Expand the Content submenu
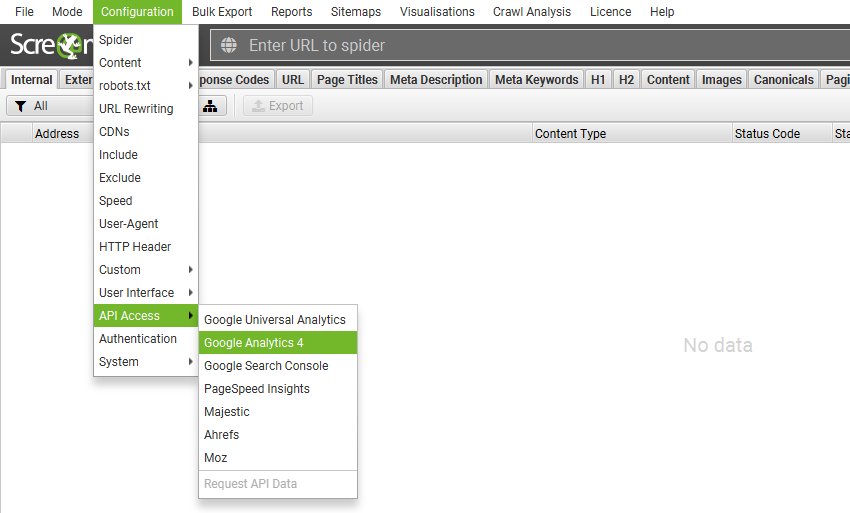This screenshot has width=850, height=513. point(146,63)
